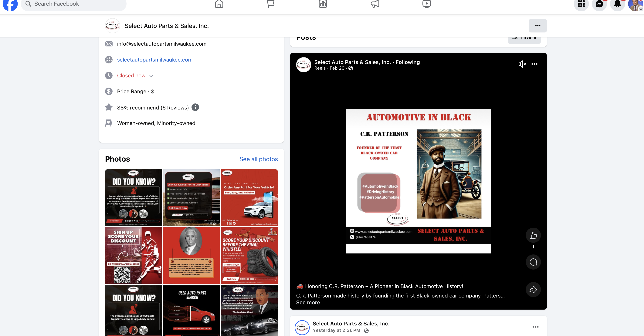Click the Select Auto Parts header logo
This screenshot has height=336, width=644.
[x=113, y=26]
